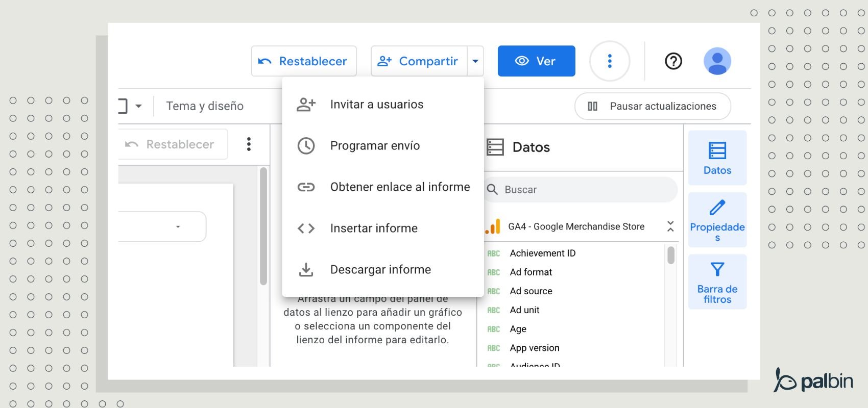Open Tema y diseño
Screen dimensions: 868x408
[205, 106]
